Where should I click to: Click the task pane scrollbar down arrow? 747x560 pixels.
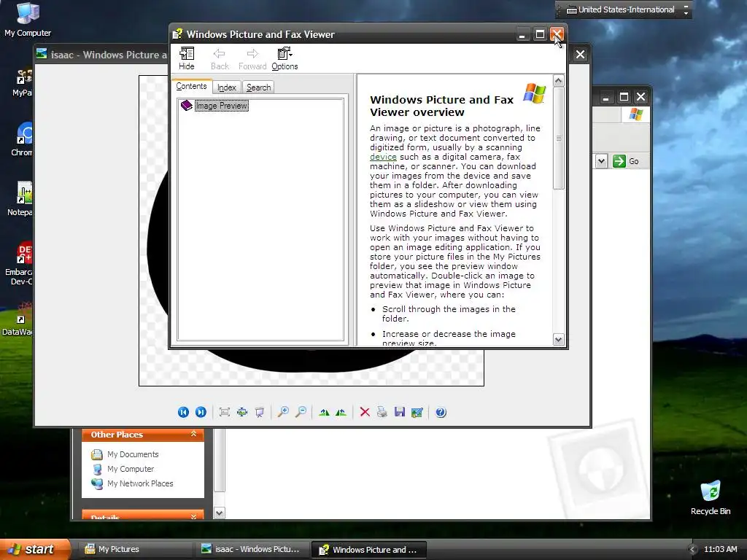click(x=219, y=513)
